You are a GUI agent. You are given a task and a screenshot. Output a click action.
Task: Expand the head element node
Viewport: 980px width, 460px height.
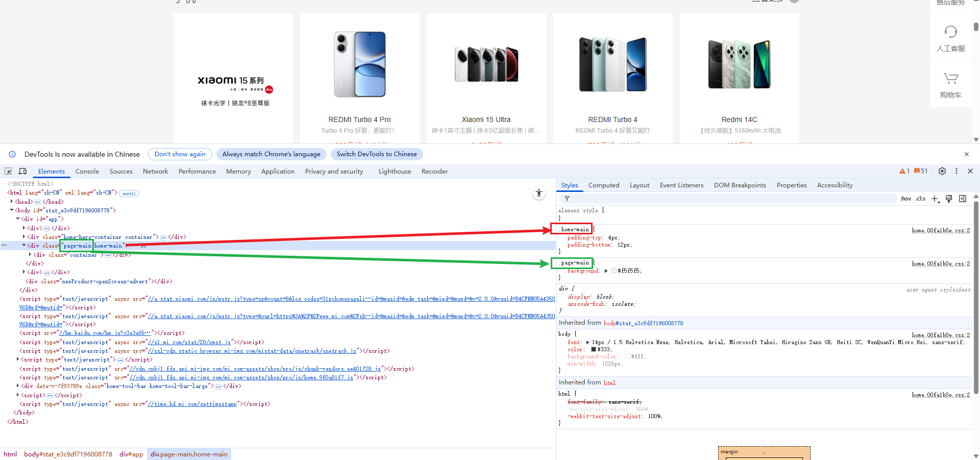(x=12, y=202)
